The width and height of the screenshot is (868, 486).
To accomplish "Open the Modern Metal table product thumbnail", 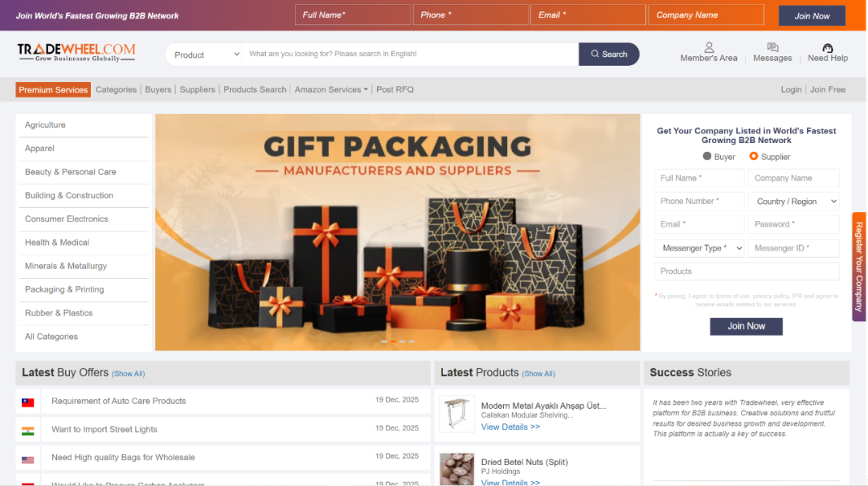I will coord(457,414).
